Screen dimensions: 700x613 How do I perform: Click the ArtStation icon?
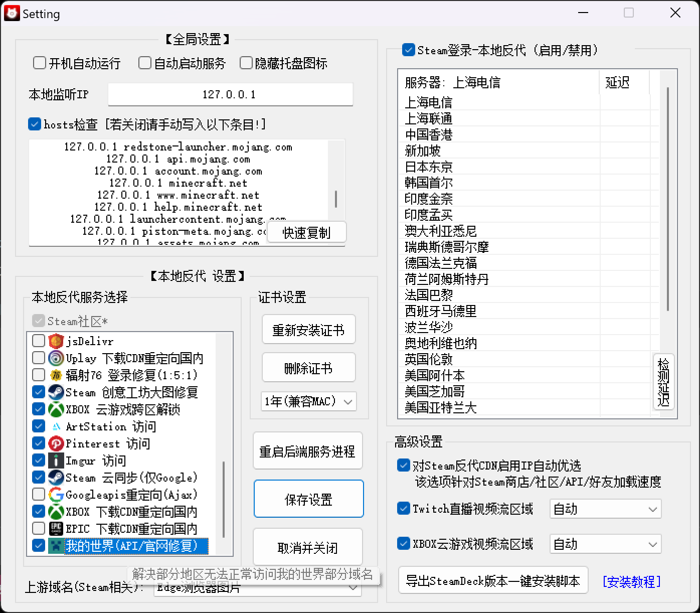coord(56,426)
